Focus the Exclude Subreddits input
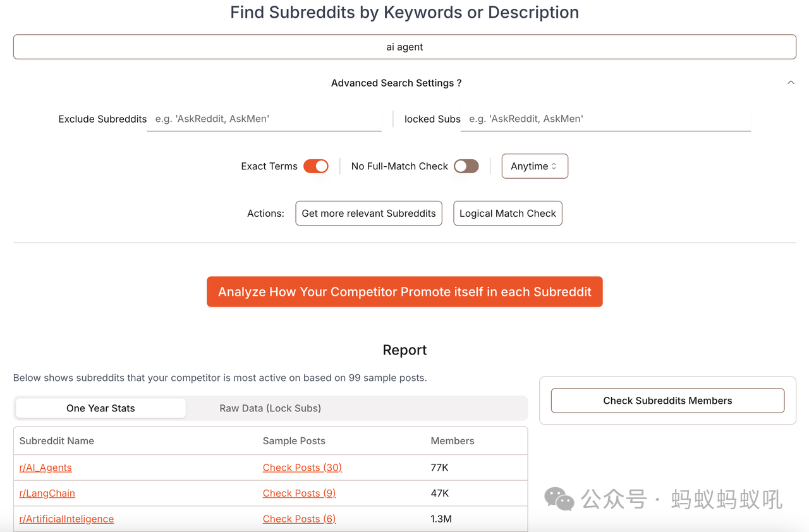809x532 pixels. click(264, 119)
